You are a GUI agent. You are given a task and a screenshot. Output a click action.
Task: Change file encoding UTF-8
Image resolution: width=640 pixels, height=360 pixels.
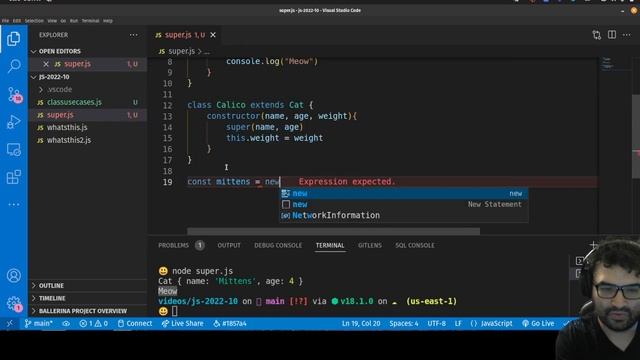pos(436,324)
